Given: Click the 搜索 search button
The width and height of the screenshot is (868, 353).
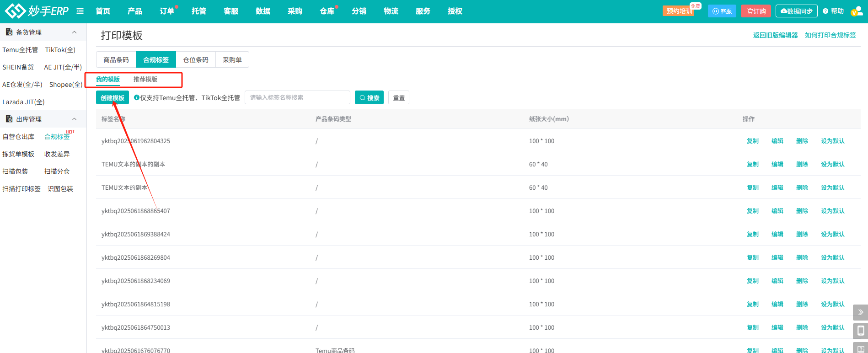Looking at the screenshot, I should point(369,98).
